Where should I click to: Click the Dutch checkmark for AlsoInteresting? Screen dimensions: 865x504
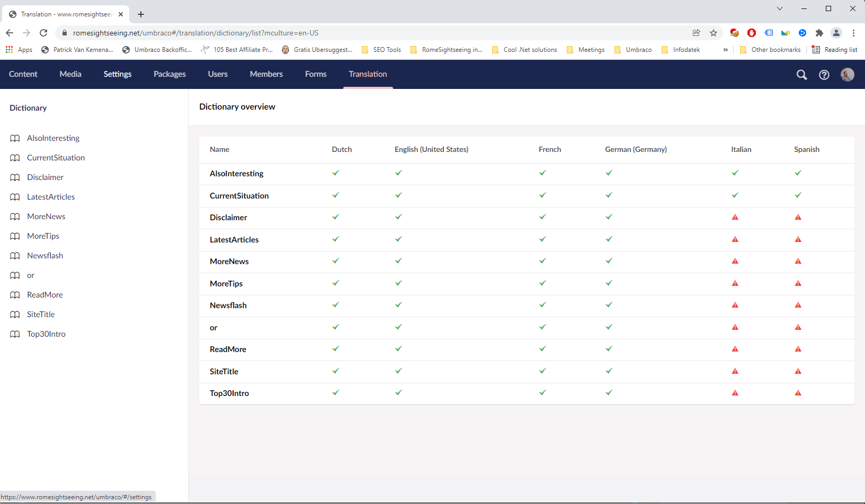336,173
